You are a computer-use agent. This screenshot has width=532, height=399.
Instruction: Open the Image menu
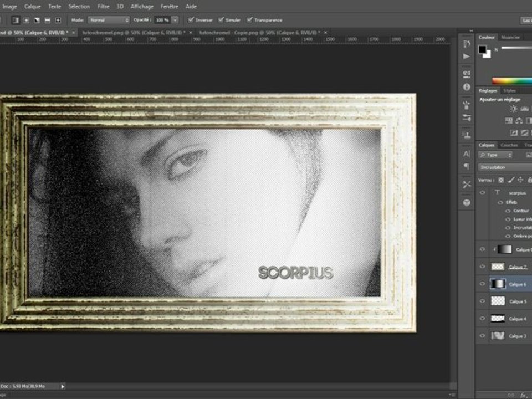pos(9,7)
